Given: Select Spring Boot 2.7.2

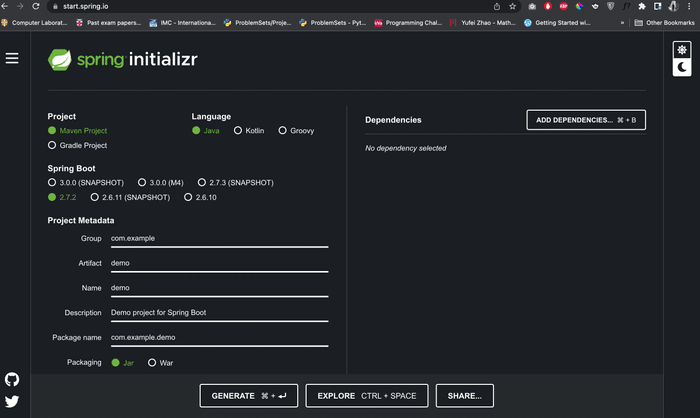Looking at the screenshot, I should (62, 197).
